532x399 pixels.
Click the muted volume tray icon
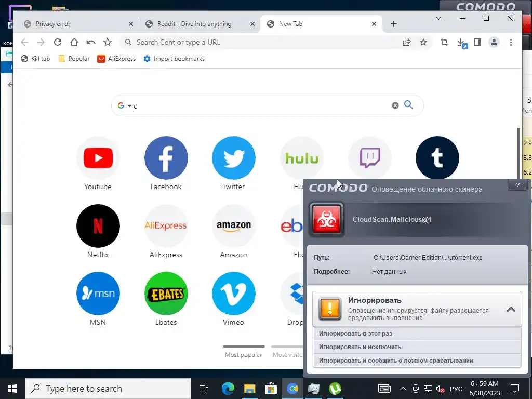(x=440, y=389)
